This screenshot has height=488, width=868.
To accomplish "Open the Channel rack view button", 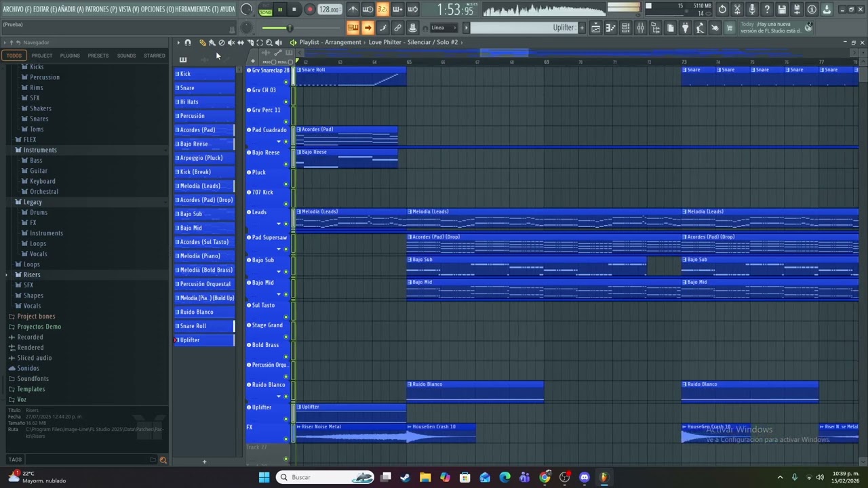I will pyautogui.click(x=625, y=28).
